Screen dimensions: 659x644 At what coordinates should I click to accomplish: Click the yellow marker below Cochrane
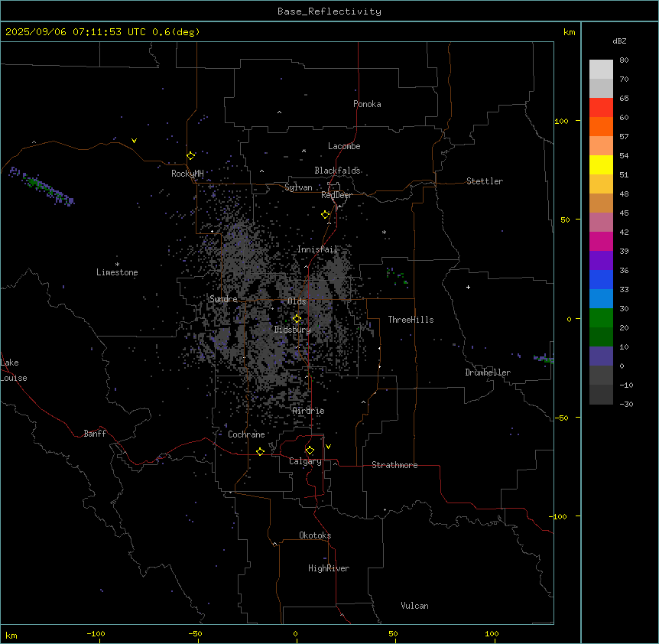[260, 451]
